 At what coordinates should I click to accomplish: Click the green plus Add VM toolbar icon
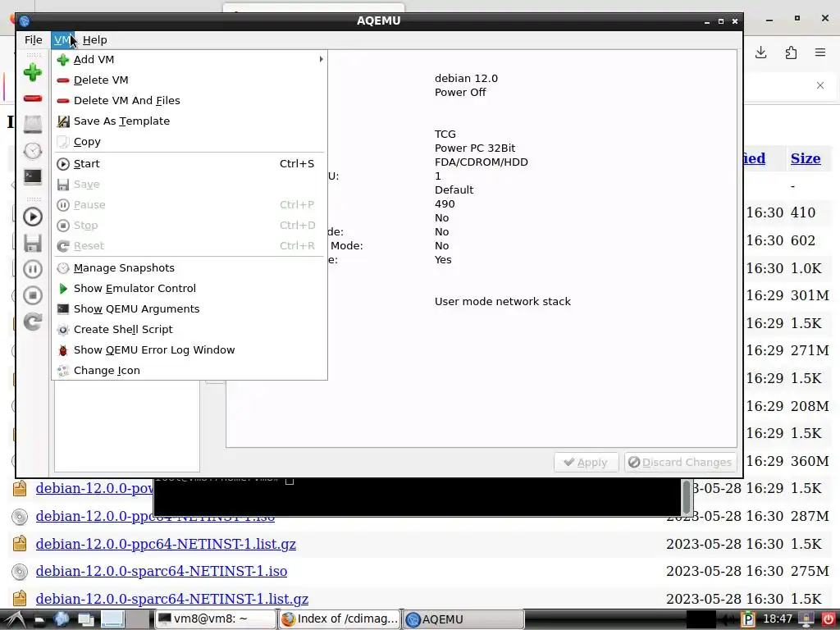point(32,72)
